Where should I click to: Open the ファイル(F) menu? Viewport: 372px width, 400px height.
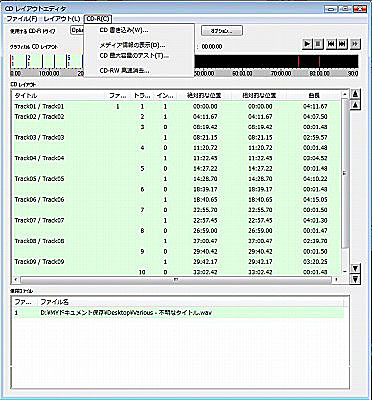click(x=22, y=19)
